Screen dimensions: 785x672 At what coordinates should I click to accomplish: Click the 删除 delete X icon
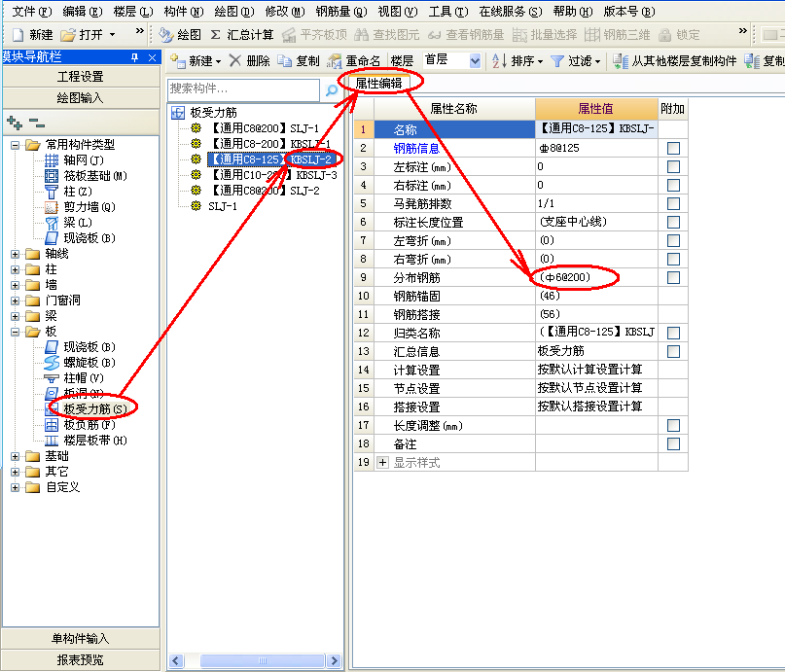pyautogui.click(x=235, y=60)
